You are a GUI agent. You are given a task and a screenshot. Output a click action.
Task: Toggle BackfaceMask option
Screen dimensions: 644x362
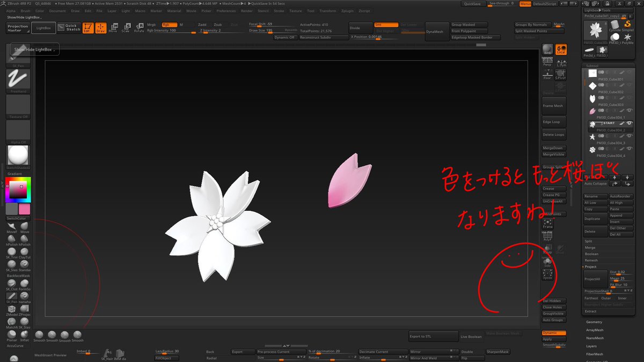click(x=18, y=275)
